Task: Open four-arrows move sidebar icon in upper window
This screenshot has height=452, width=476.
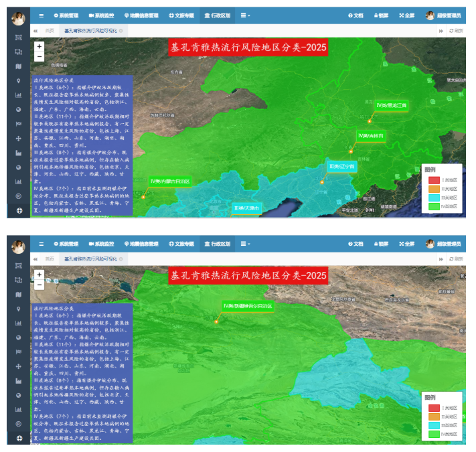Action: pos(19,139)
